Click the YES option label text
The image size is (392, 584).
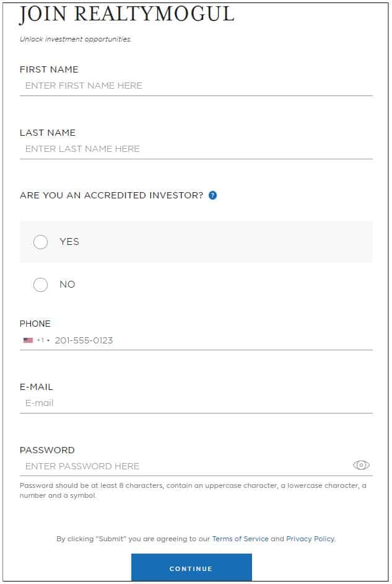coord(69,242)
